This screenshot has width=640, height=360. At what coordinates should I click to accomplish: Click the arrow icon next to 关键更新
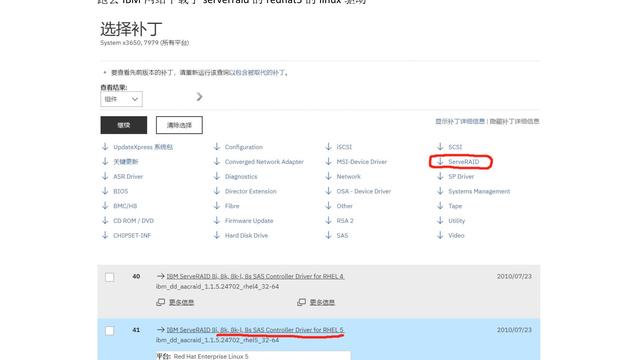105,161
